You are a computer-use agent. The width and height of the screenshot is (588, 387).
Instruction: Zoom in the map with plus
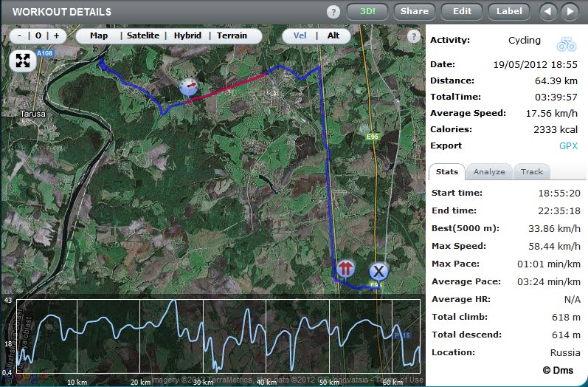[x=57, y=35]
